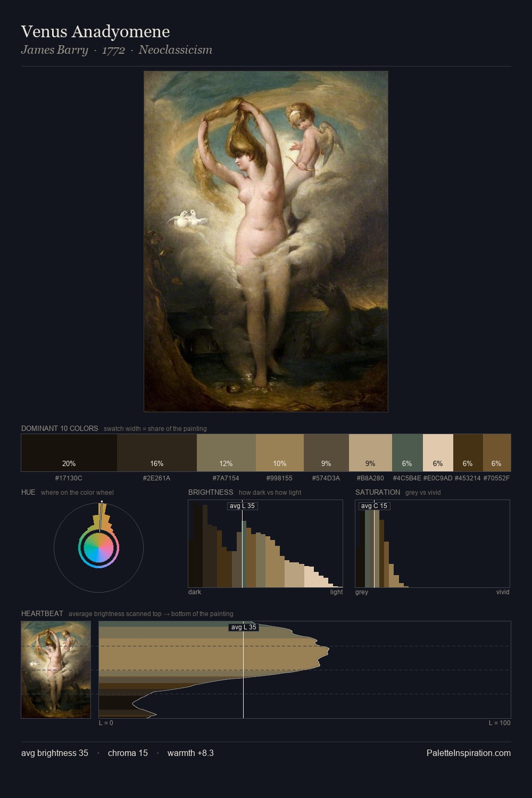Pick the #4C5B4E green-grey swatch

tap(408, 453)
